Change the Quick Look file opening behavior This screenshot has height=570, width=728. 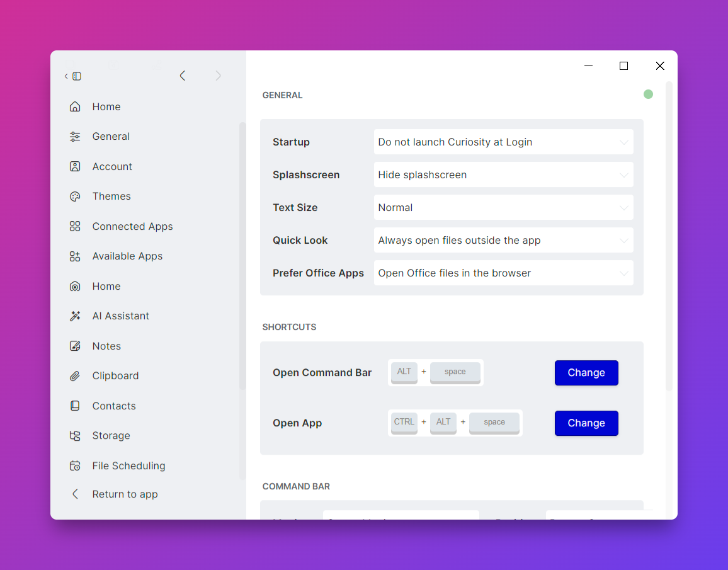point(503,240)
